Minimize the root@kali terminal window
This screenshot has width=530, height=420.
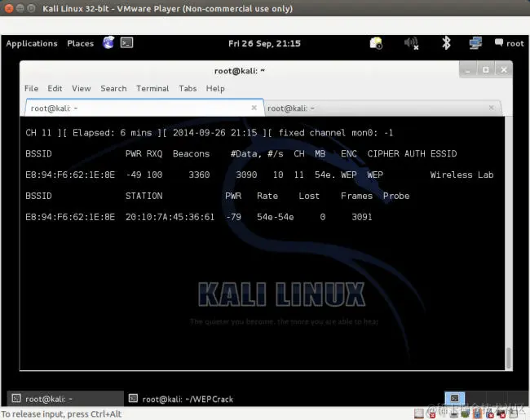point(468,70)
